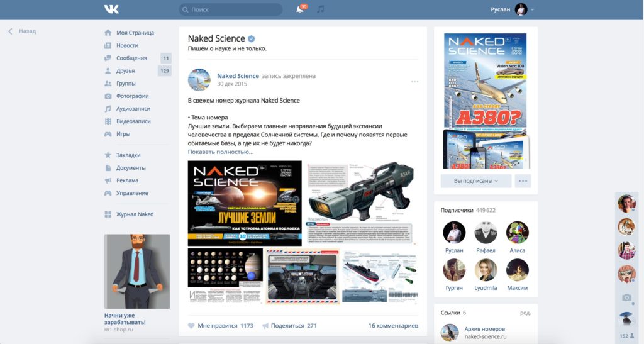Click the Архив номеров link thumbnail
644x344 pixels.
[x=450, y=333]
